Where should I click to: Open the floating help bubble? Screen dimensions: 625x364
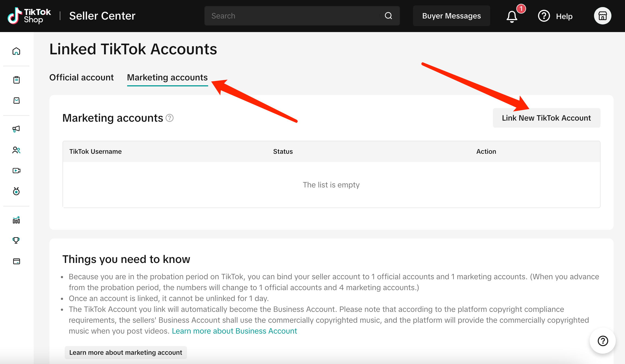(x=602, y=341)
